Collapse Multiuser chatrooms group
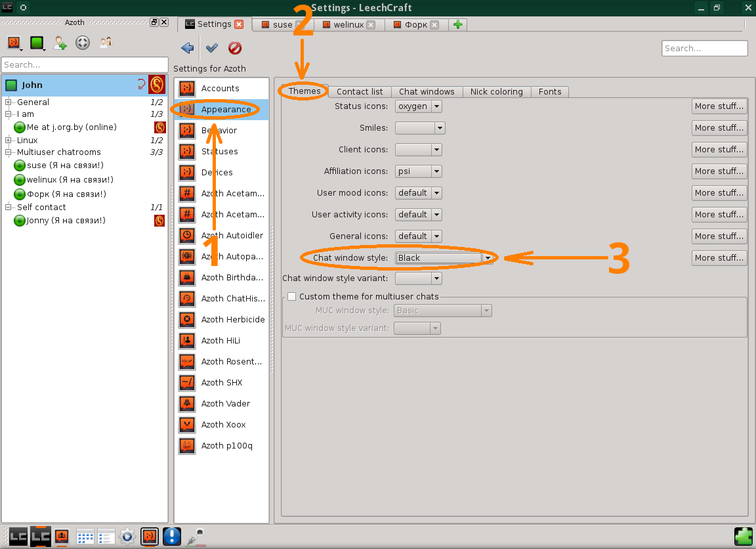 pyautogui.click(x=8, y=152)
